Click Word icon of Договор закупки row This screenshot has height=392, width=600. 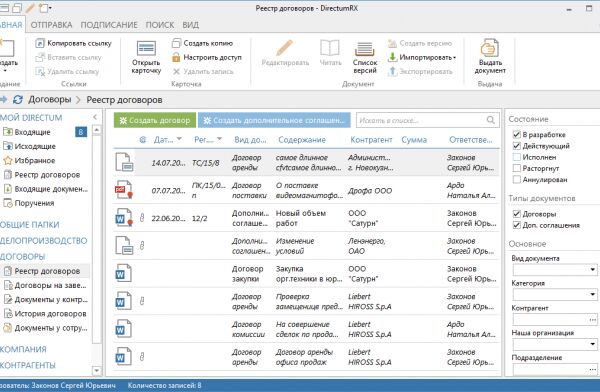click(x=124, y=273)
